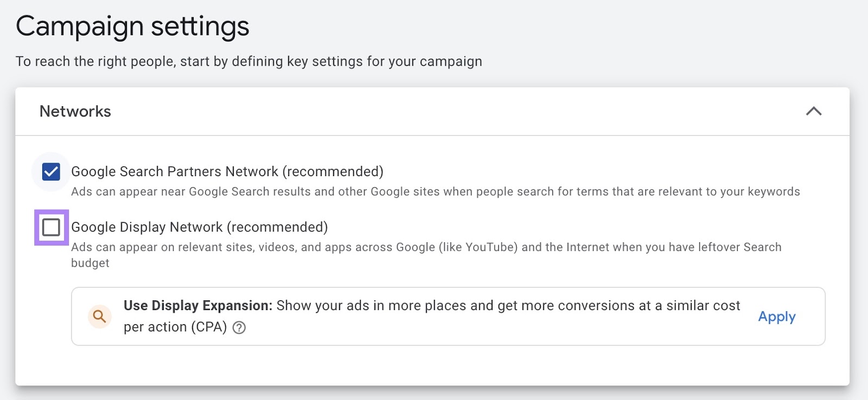Enable the Google Display Network checkbox

51,227
